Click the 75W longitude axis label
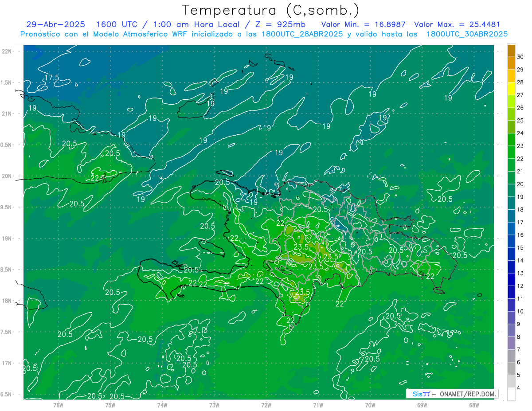The width and height of the screenshot is (532, 411). (x=110, y=404)
